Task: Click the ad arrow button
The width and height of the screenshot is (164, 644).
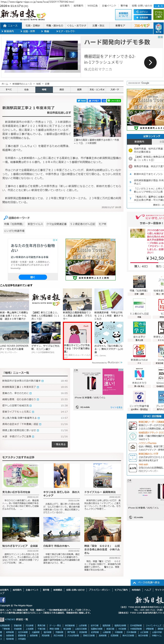Action: tap(150, 63)
